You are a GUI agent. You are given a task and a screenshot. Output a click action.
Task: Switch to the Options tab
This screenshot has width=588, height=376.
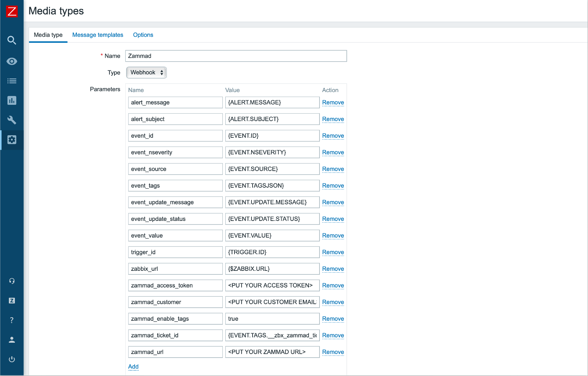[143, 35]
